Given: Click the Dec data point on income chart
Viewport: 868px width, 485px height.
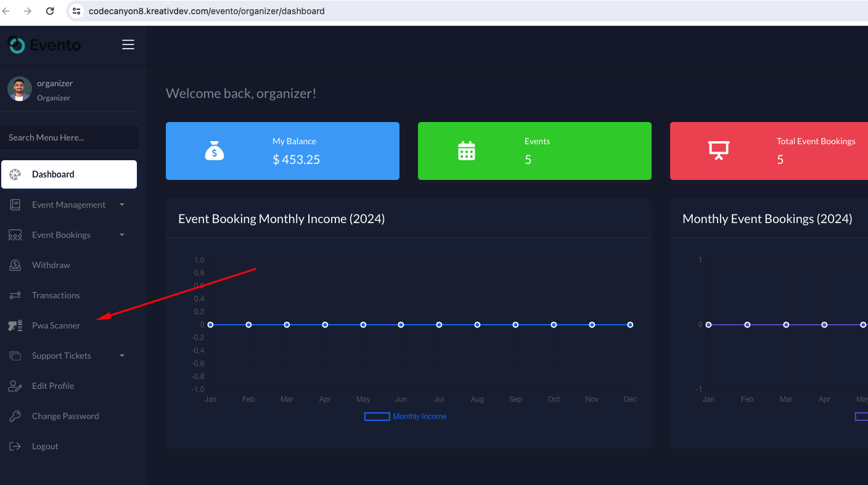Looking at the screenshot, I should (630, 325).
